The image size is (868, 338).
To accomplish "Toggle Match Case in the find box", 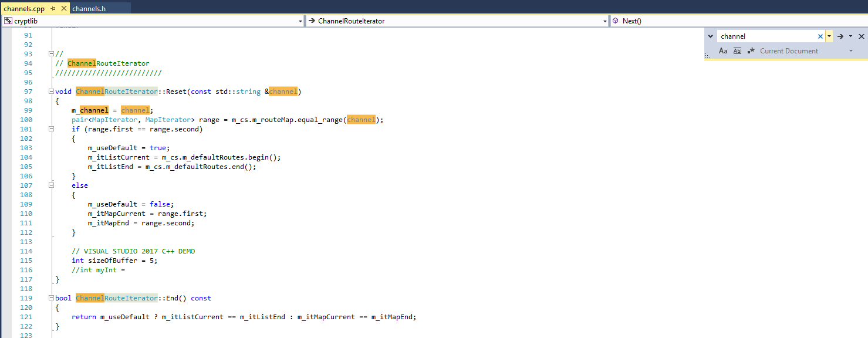I will pos(723,51).
